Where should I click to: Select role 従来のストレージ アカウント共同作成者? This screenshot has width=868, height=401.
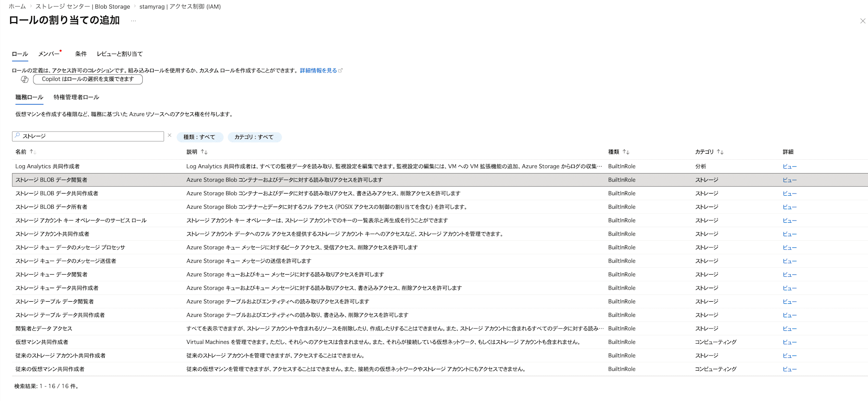[x=61, y=355]
